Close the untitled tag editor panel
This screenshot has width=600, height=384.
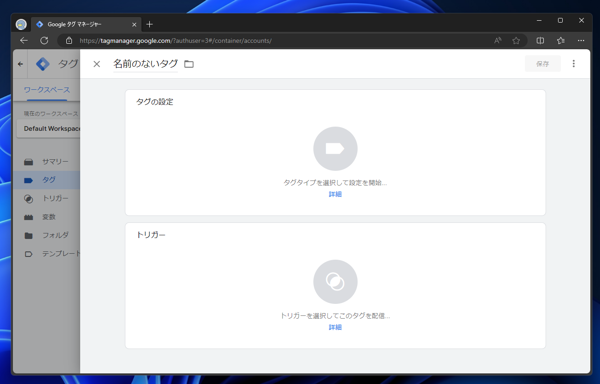(96, 64)
